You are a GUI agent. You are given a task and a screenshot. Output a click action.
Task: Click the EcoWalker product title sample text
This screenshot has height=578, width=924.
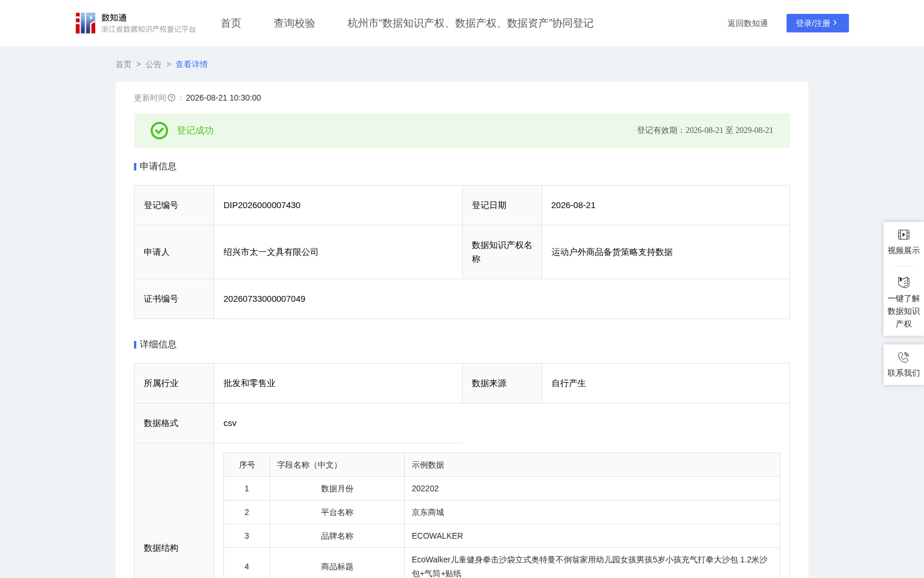click(590, 566)
